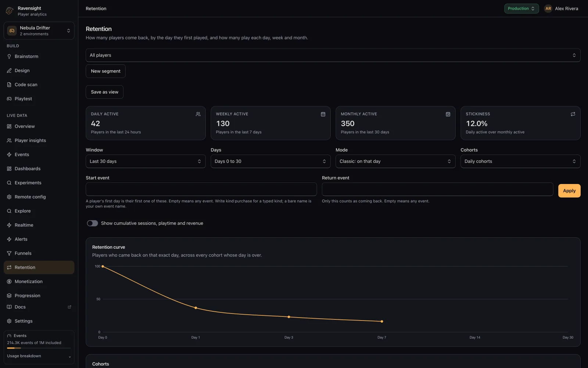
Task: Open the Events page in sidebar
Action: 39,155
